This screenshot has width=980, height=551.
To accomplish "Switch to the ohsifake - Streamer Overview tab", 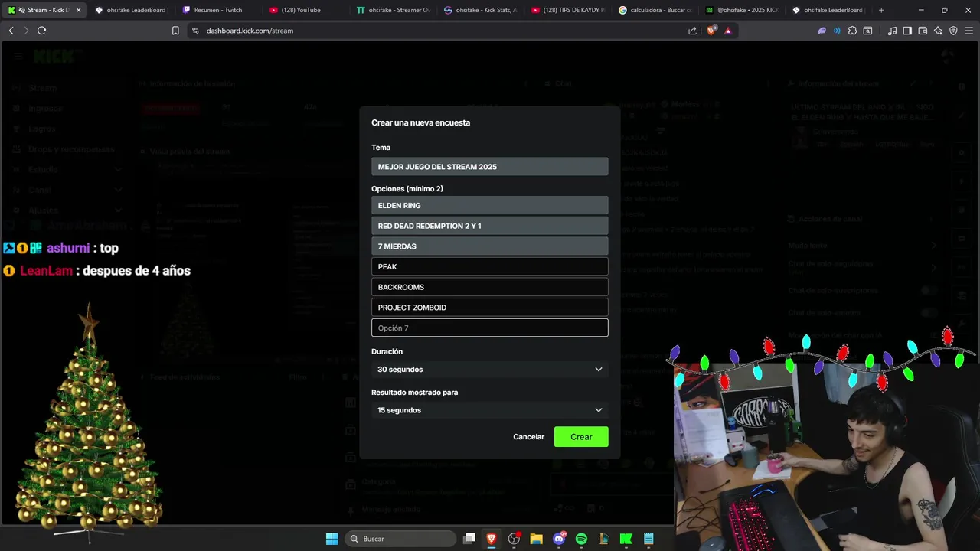I will (x=392, y=10).
